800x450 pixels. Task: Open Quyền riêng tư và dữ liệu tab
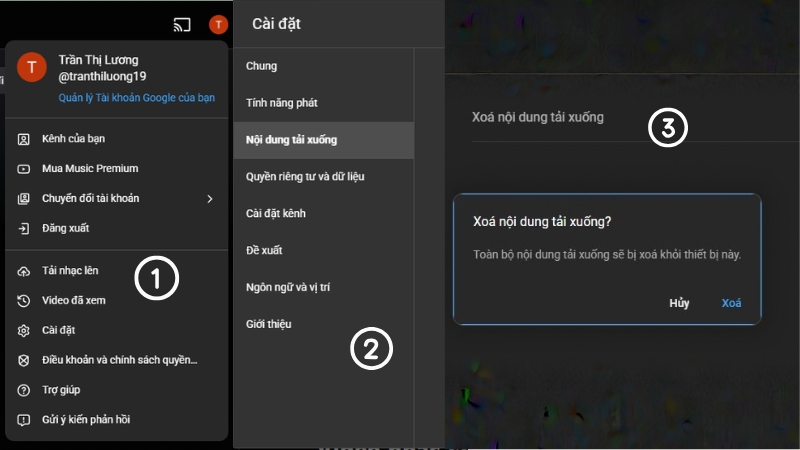[x=323, y=177]
